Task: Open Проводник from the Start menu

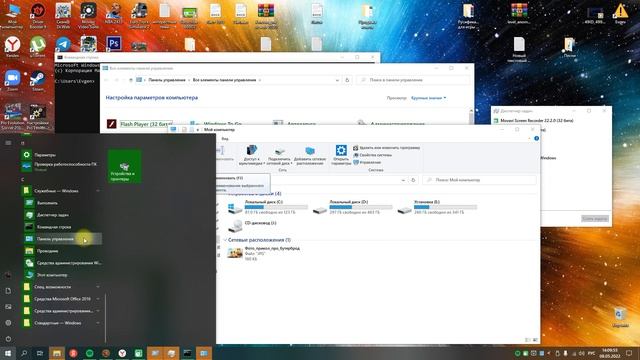Action: (x=47, y=251)
